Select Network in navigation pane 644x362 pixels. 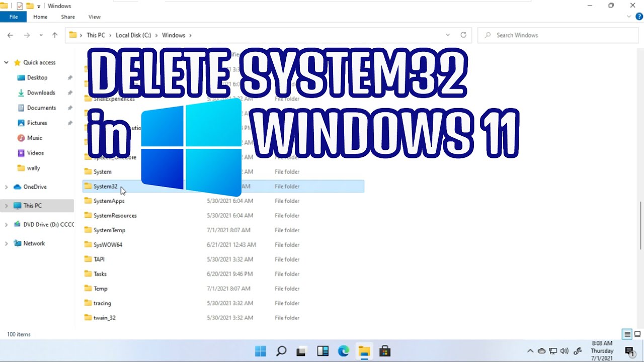(34, 243)
